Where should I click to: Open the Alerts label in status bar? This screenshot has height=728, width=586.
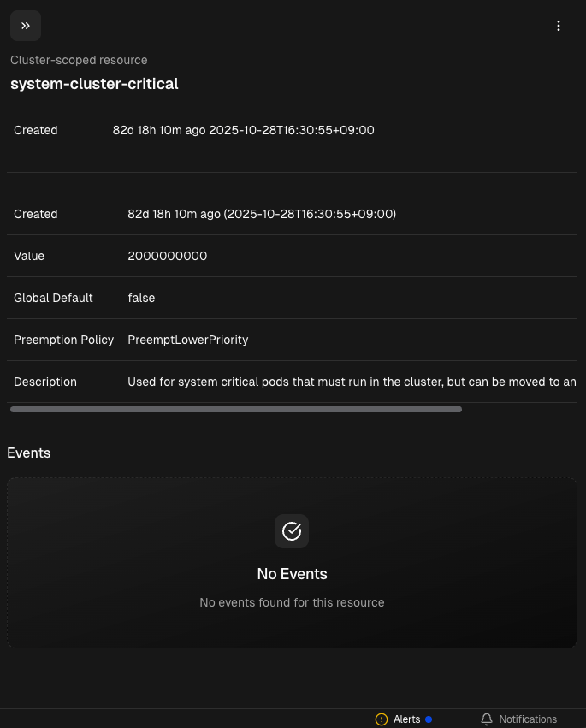tap(407, 719)
